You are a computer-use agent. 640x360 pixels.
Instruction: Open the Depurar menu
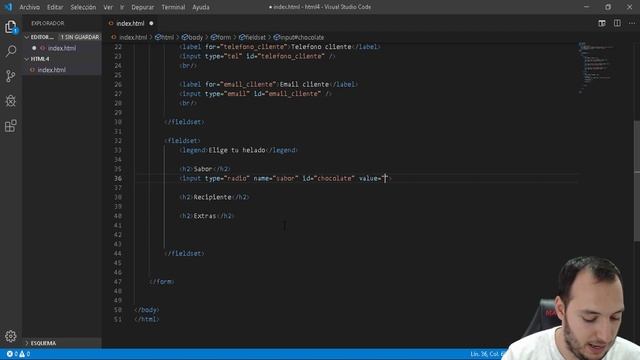142,7
